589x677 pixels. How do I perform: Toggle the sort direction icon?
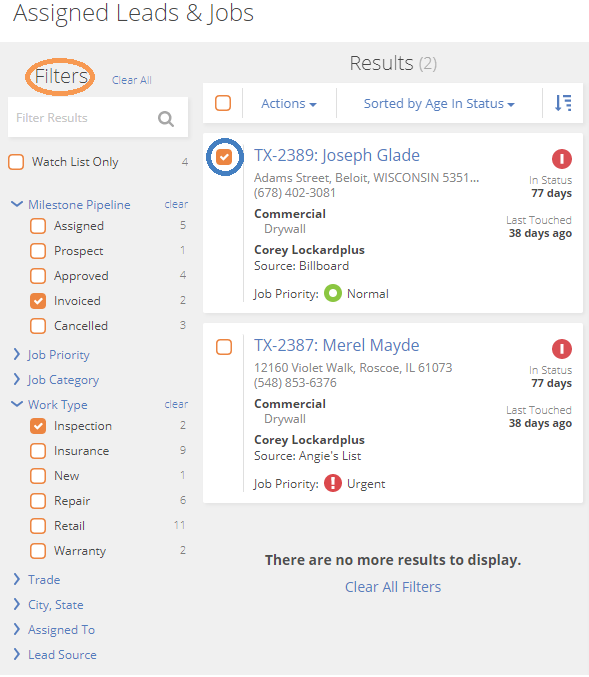(x=563, y=103)
